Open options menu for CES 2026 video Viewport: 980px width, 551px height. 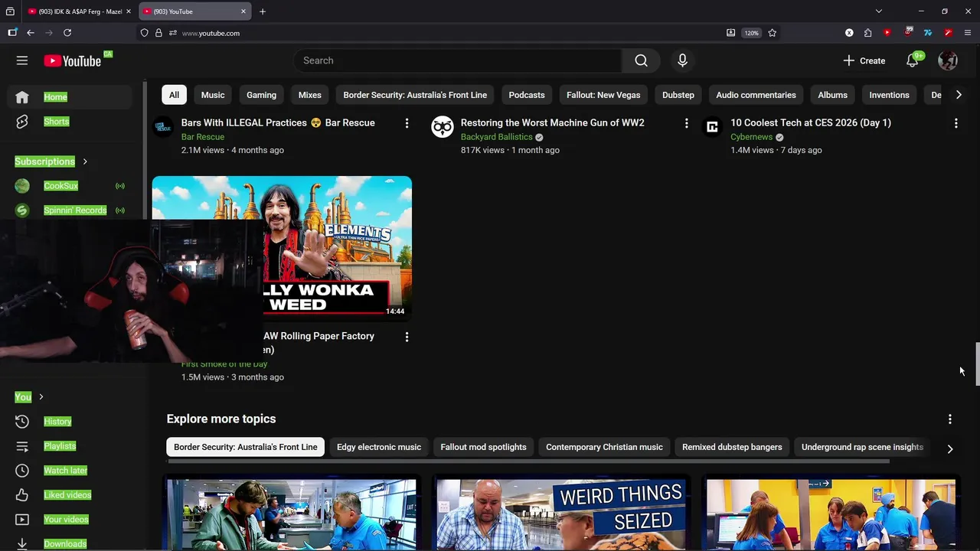[x=955, y=123]
